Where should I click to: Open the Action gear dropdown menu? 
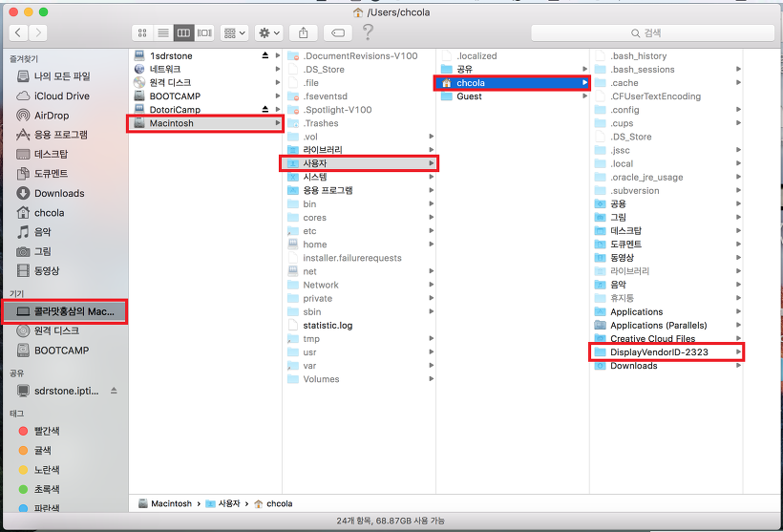pyautogui.click(x=268, y=32)
